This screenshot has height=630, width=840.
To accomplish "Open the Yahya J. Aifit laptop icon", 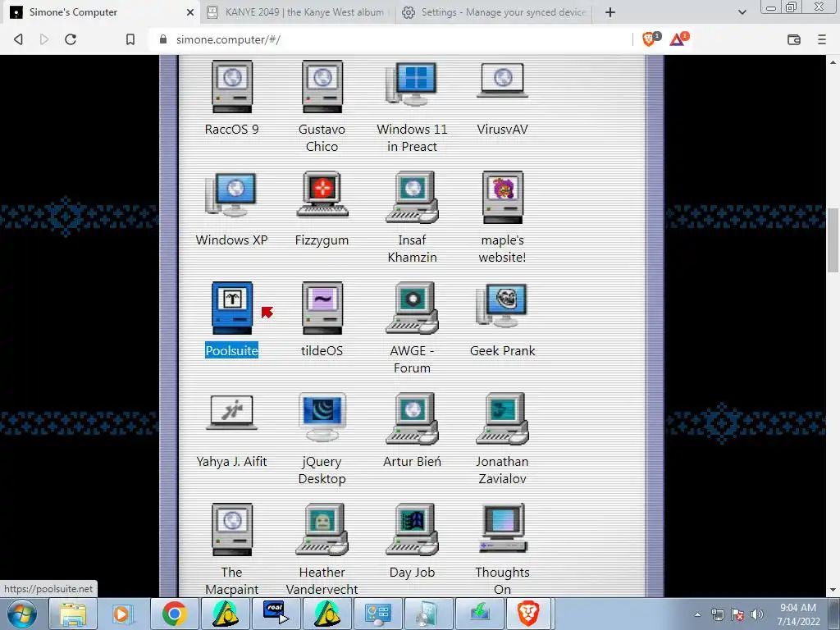I will [231, 412].
